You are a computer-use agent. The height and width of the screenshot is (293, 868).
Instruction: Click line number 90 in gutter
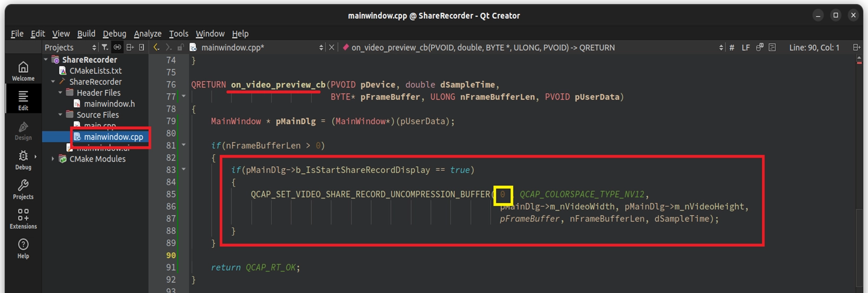tap(170, 255)
